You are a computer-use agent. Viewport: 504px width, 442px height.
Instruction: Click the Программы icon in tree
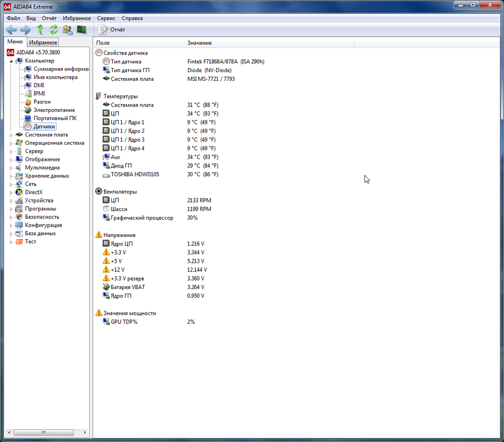pyautogui.click(x=19, y=209)
